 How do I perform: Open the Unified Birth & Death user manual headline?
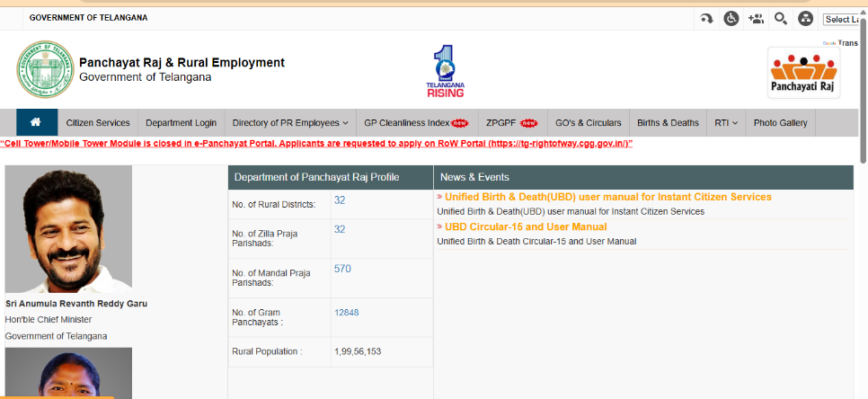pos(607,197)
